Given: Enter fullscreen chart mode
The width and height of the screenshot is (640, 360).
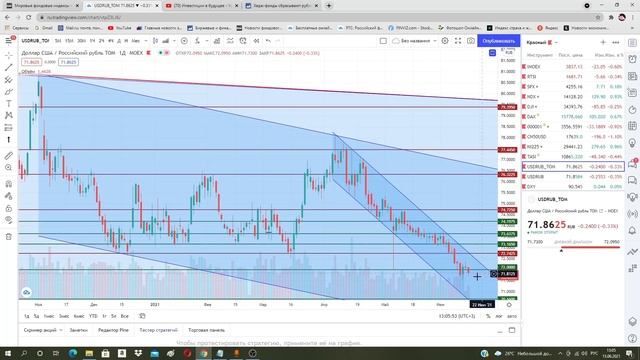Looking at the screenshot, I should pos(458,41).
